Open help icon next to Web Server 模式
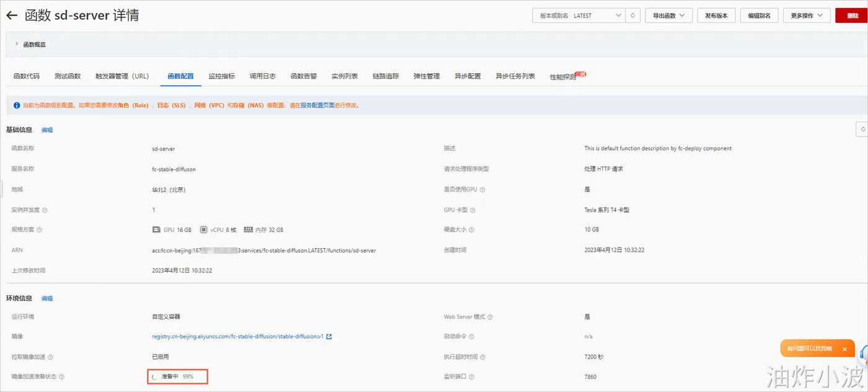This screenshot has width=868, height=392. coord(490,317)
